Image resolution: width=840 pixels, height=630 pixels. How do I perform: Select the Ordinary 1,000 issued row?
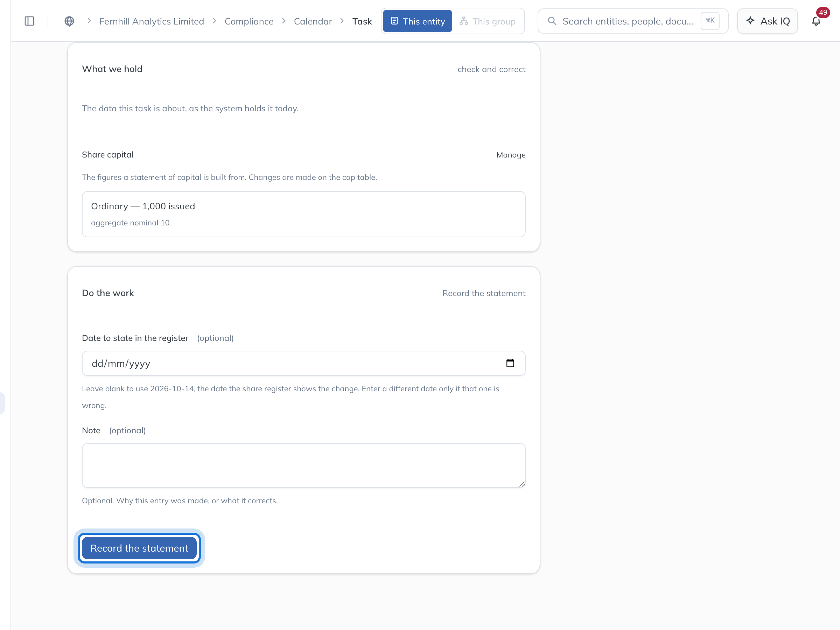pyautogui.click(x=303, y=214)
